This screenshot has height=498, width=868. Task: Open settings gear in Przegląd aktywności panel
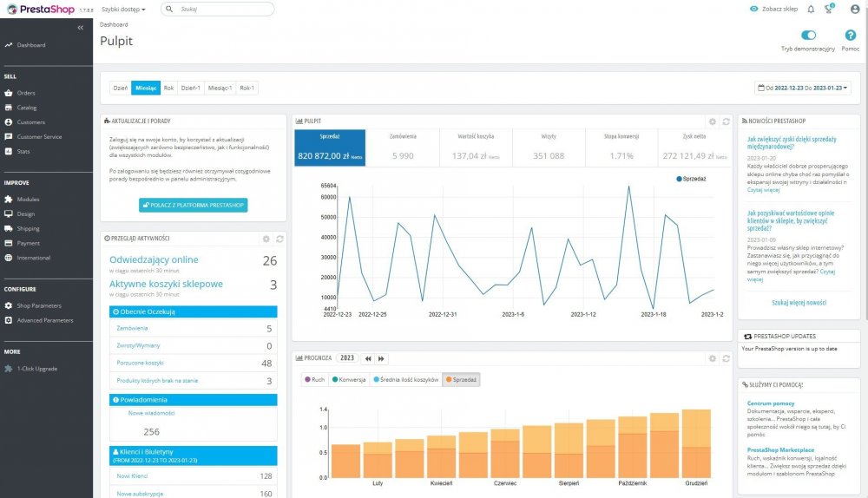[266, 239]
